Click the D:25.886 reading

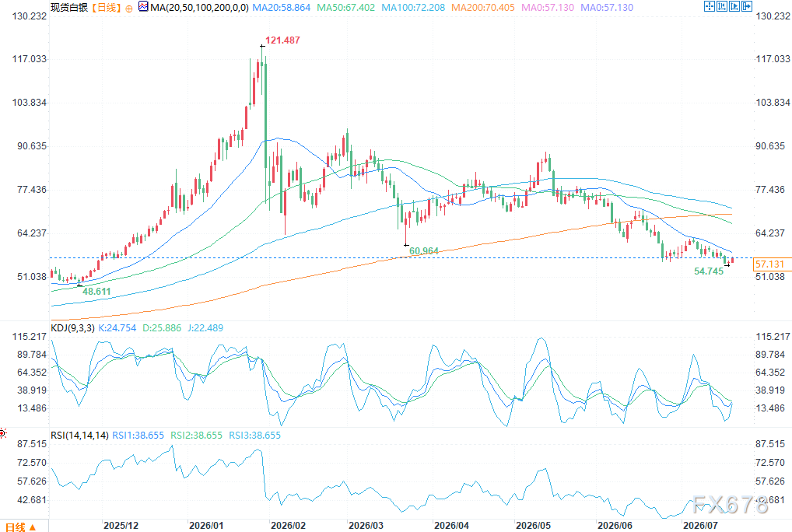click(162, 328)
